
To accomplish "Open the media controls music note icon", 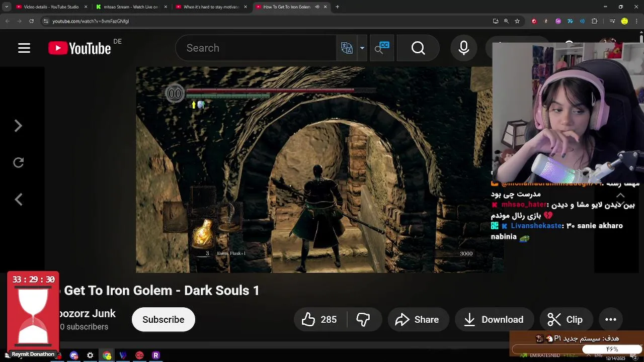I will pyautogui.click(x=612, y=21).
